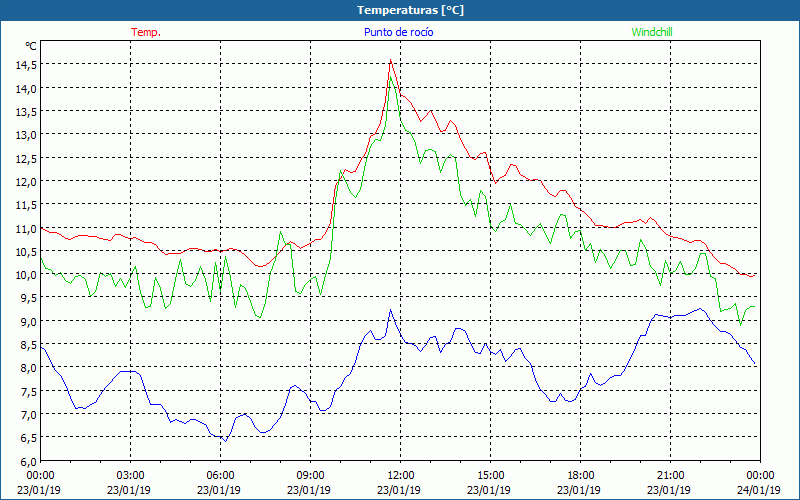Click the 6,0 y-axis value

click(x=29, y=461)
